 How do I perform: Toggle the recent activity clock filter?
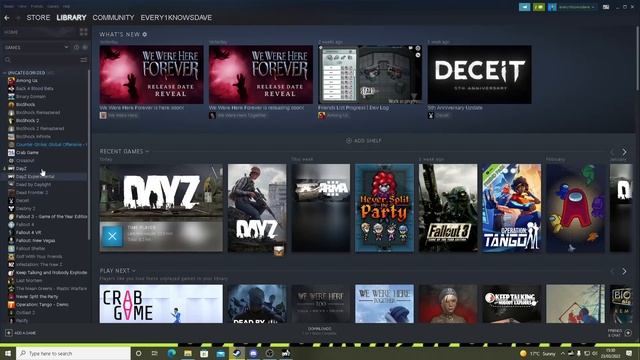click(76, 47)
